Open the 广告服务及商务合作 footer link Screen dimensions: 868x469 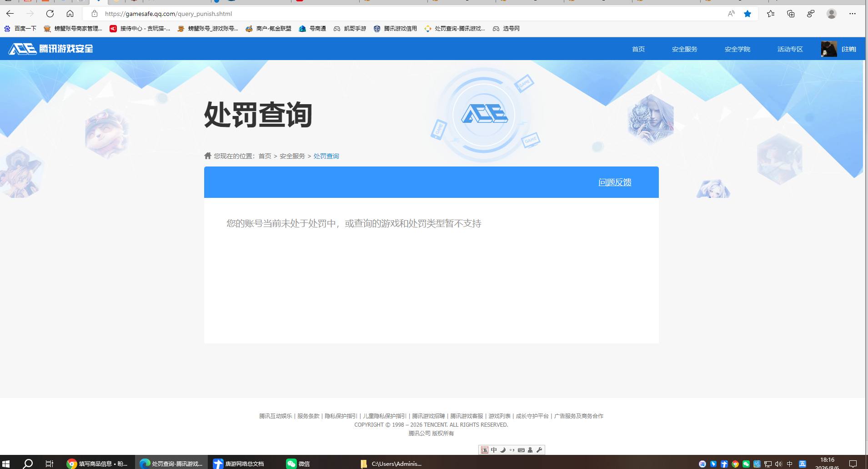click(578, 416)
